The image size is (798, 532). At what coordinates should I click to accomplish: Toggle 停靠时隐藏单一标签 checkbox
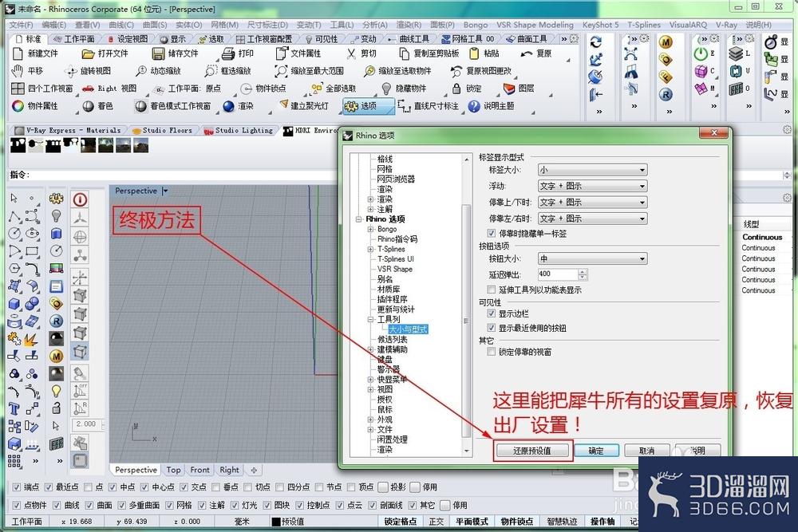tap(491, 234)
